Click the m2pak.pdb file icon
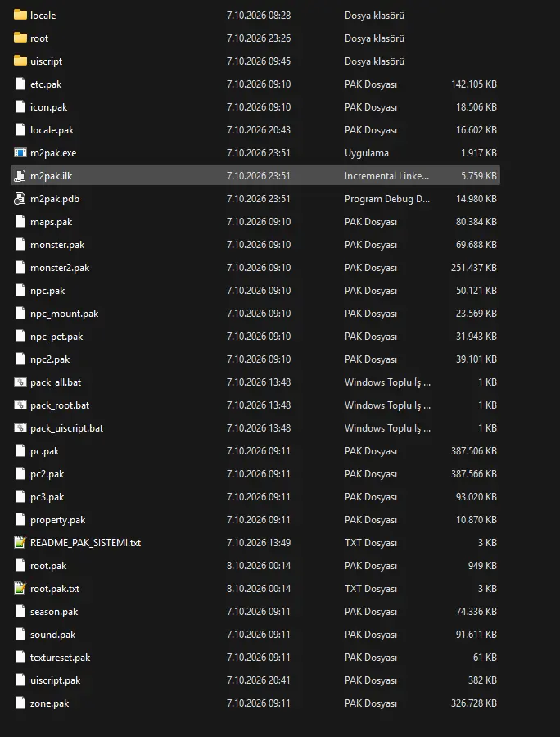Screen dimensions: 560x737 click(x=20, y=199)
